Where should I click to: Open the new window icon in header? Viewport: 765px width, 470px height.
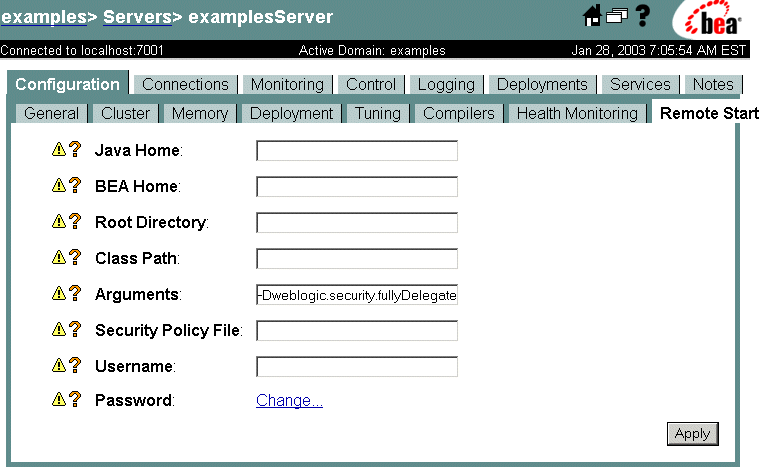point(617,16)
